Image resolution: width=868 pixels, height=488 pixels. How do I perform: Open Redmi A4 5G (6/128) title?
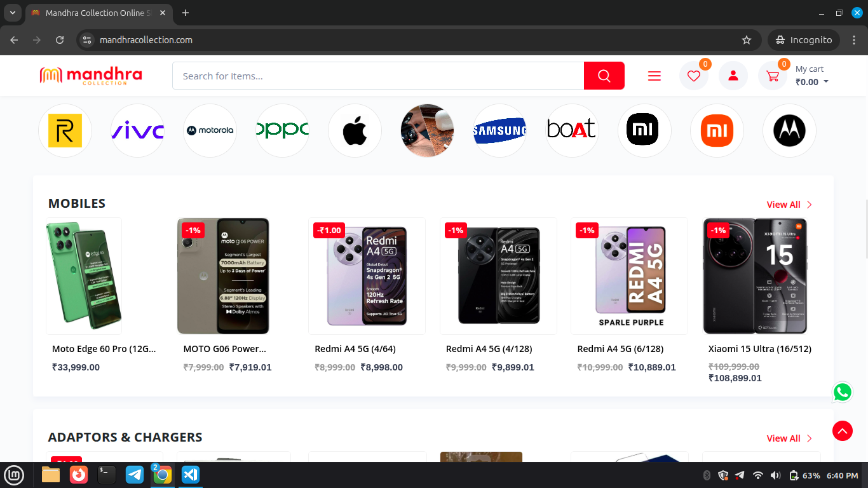pos(620,349)
